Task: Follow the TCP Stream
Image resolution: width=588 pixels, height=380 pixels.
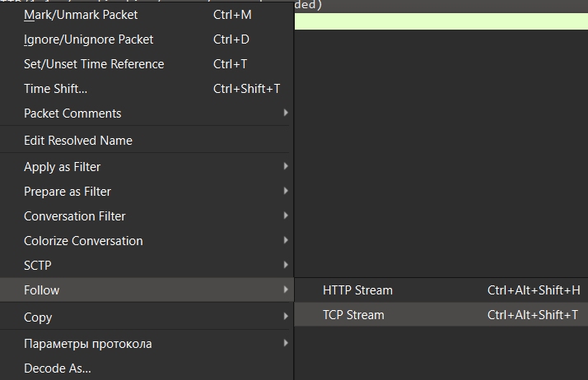Action: point(353,315)
